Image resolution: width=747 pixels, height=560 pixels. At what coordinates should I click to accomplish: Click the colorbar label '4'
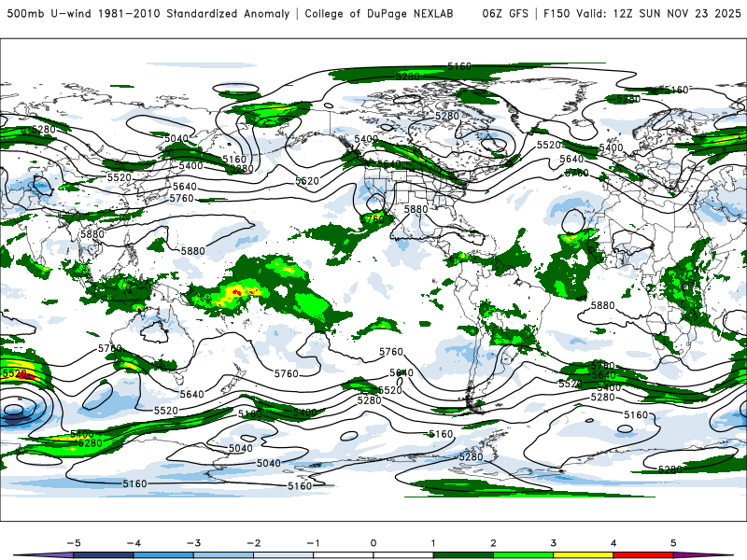[613, 543]
